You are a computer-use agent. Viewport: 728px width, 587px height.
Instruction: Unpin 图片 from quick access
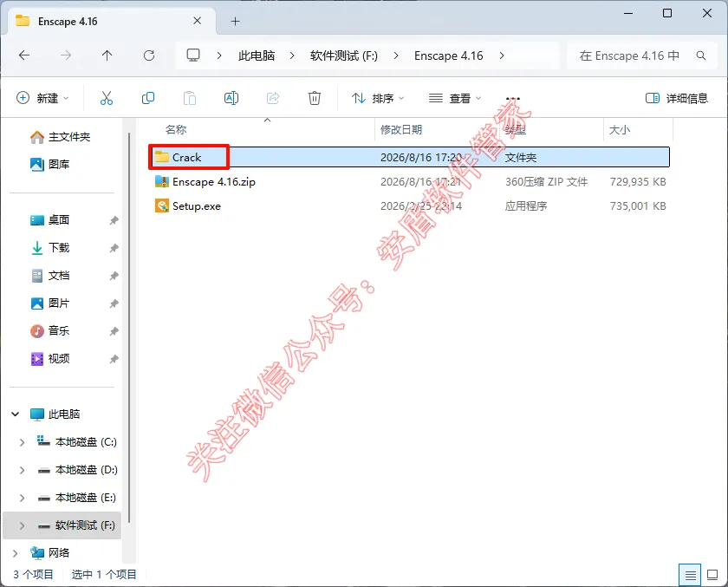pos(114,303)
